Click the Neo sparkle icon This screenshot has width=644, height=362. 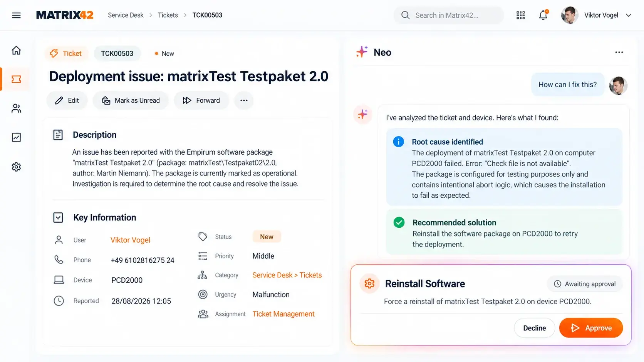362,52
